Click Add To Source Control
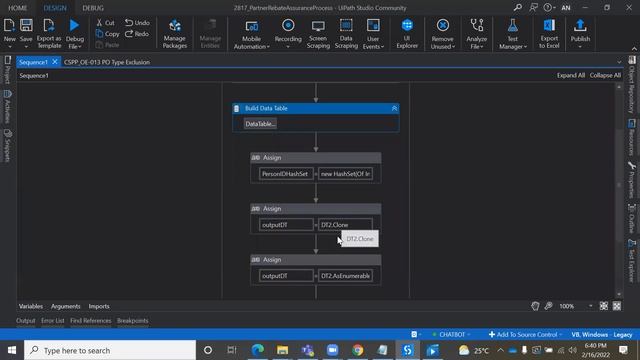Viewport: 640px width, 360px height. (525, 334)
